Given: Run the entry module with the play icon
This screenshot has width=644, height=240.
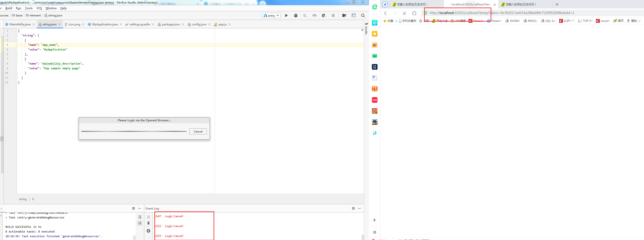Looking at the screenshot, I should [286, 15].
